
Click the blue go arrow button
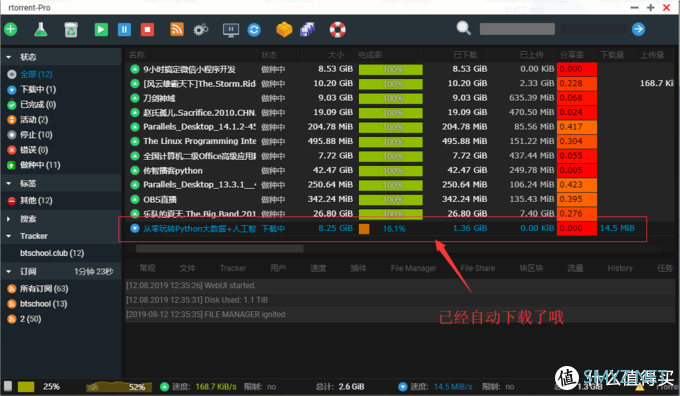point(638,29)
